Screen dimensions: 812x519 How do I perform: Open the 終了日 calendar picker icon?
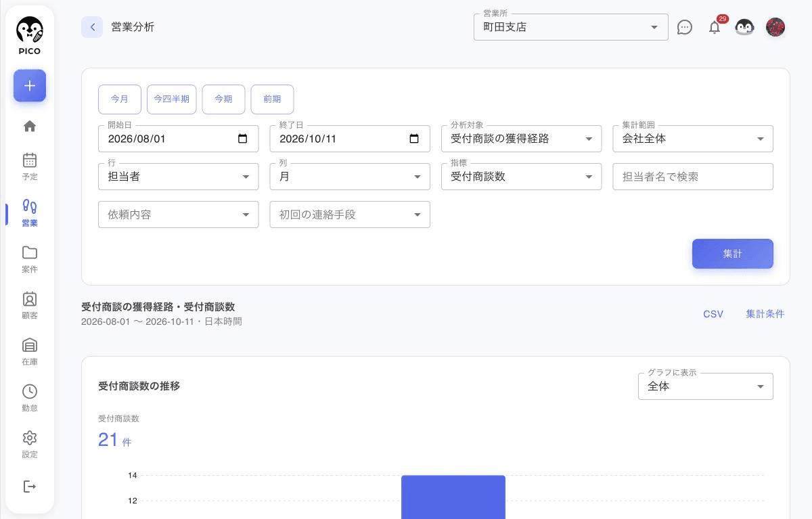click(x=415, y=139)
